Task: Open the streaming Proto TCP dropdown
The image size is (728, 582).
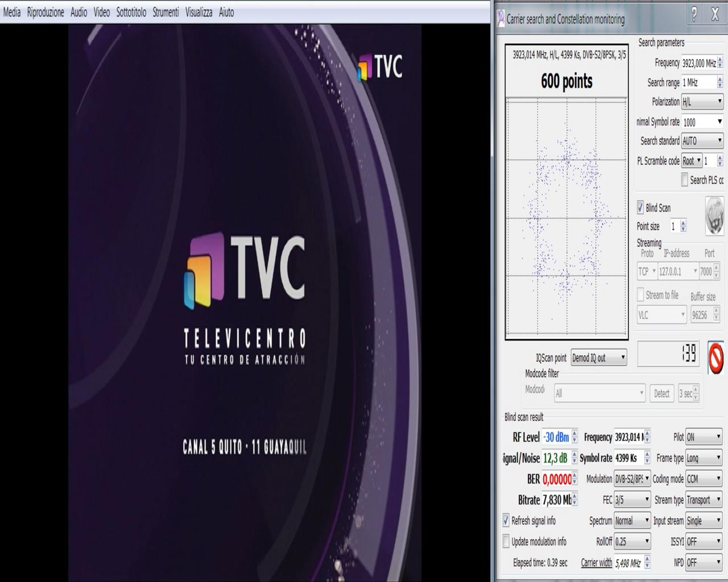Action: 647,272
